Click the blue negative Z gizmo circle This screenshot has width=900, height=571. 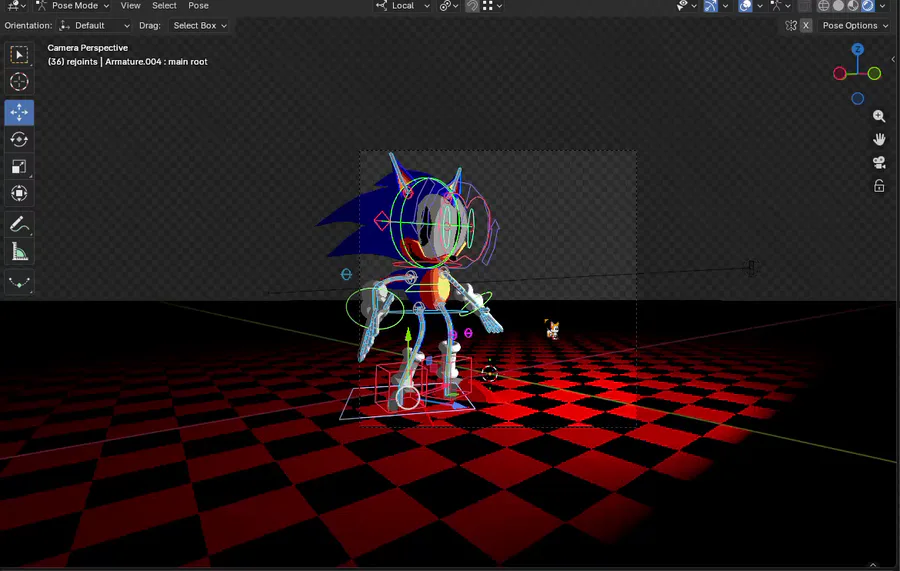click(858, 99)
